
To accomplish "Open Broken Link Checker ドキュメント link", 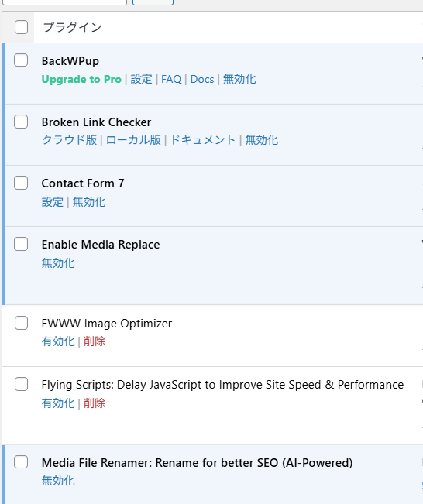I will click(x=203, y=140).
